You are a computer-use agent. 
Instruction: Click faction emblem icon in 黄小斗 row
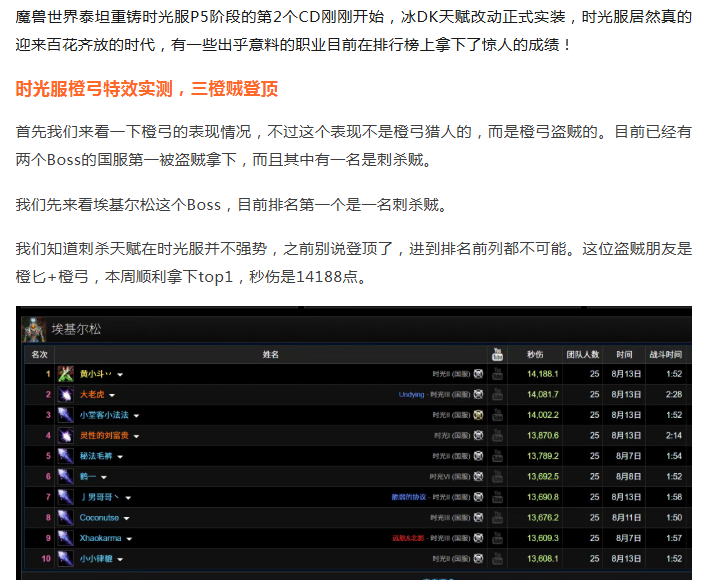coord(478,374)
